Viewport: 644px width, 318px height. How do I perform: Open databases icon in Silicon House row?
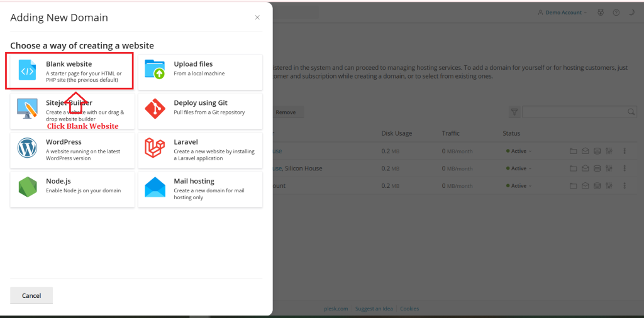coord(597,168)
